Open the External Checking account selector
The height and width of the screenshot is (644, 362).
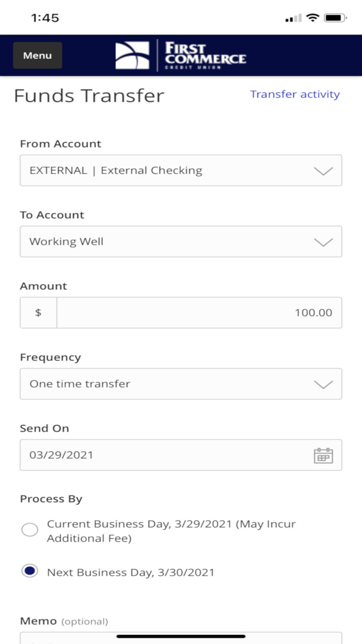(x=181, y=170)
